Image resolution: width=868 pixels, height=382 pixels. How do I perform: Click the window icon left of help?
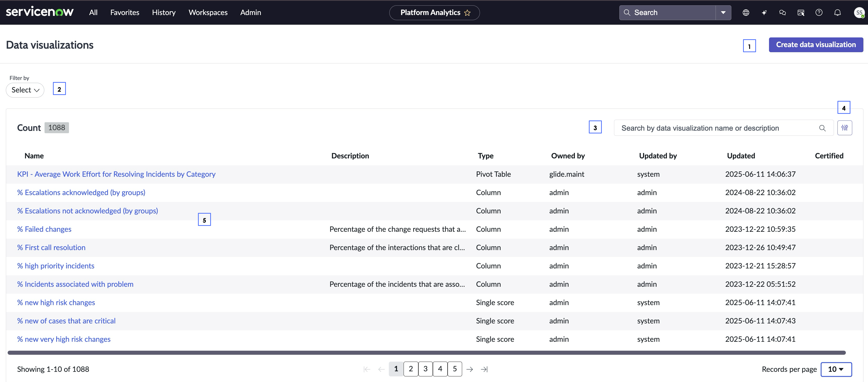801,12
